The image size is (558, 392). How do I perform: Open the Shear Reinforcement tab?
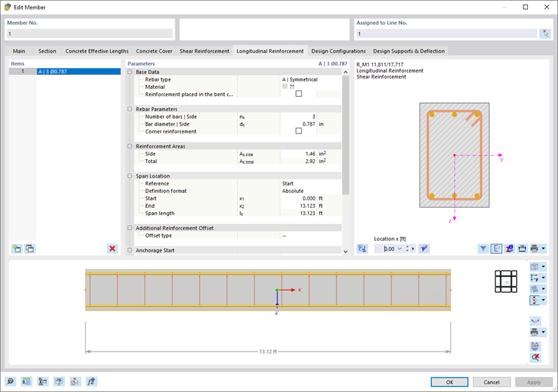[204, 51]
